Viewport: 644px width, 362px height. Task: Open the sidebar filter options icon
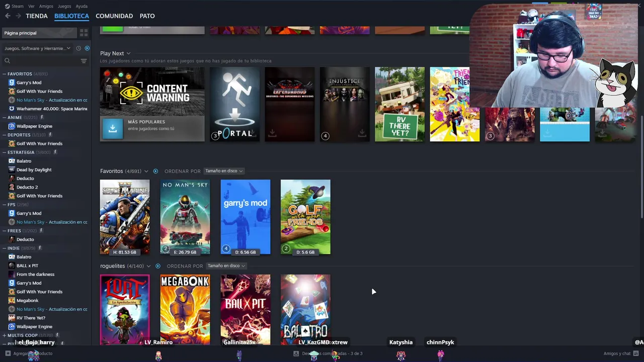coord(84,61)
